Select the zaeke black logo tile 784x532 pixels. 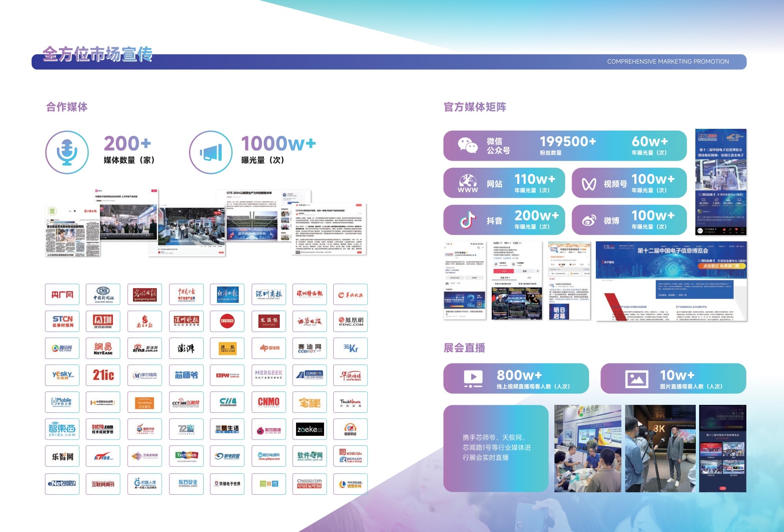[309, 429]
